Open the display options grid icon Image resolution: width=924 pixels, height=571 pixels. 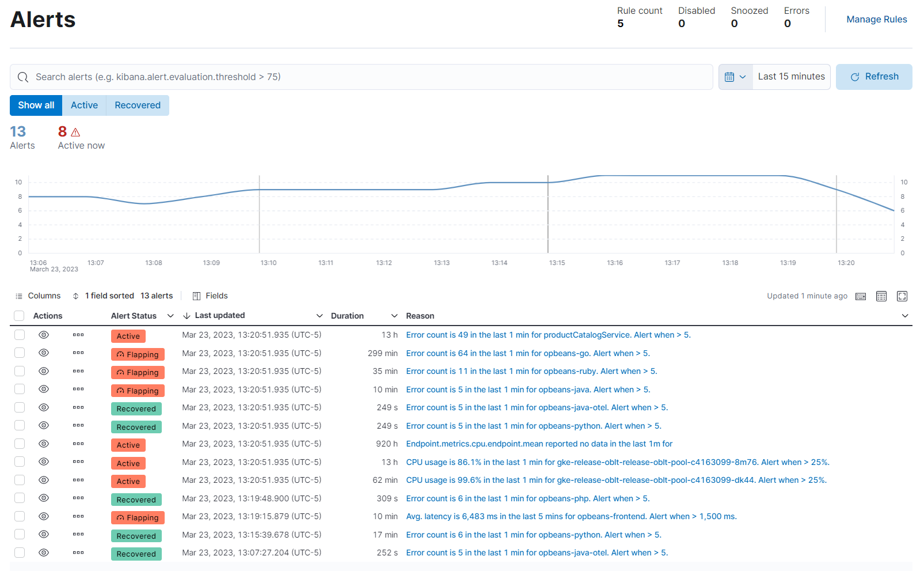tap(881, 296)
